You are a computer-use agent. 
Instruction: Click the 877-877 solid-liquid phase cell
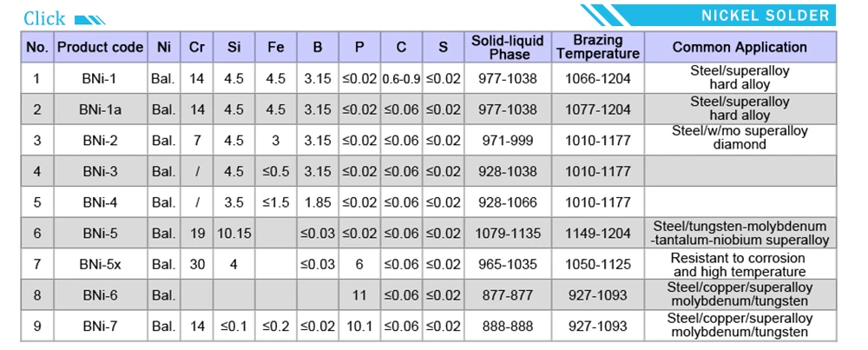click(x=508, y=296)
